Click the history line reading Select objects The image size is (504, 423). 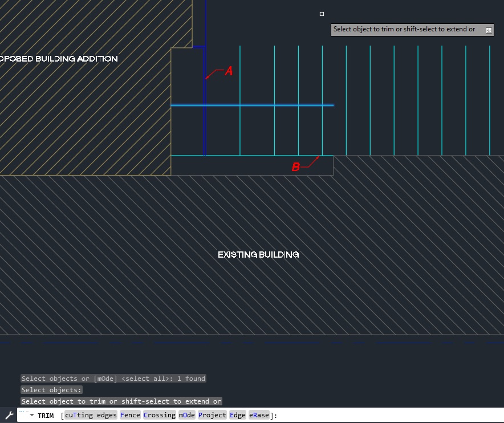tap(51, 389)
